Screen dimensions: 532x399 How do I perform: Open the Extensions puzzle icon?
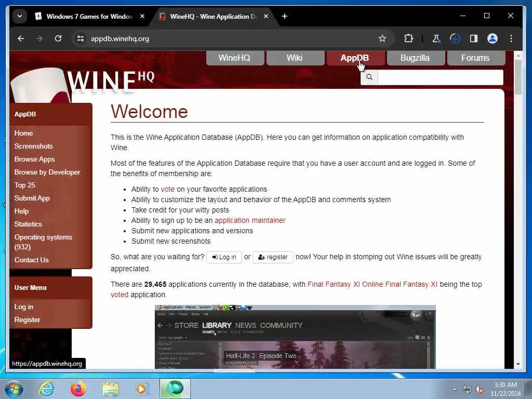(x=408, y=38)
